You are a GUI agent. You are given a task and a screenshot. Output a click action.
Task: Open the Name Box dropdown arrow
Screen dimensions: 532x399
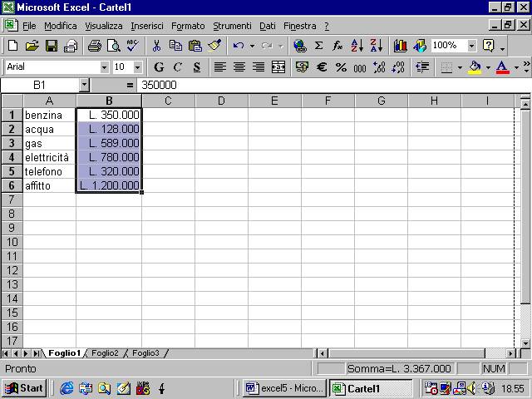[x=84, y=85]
